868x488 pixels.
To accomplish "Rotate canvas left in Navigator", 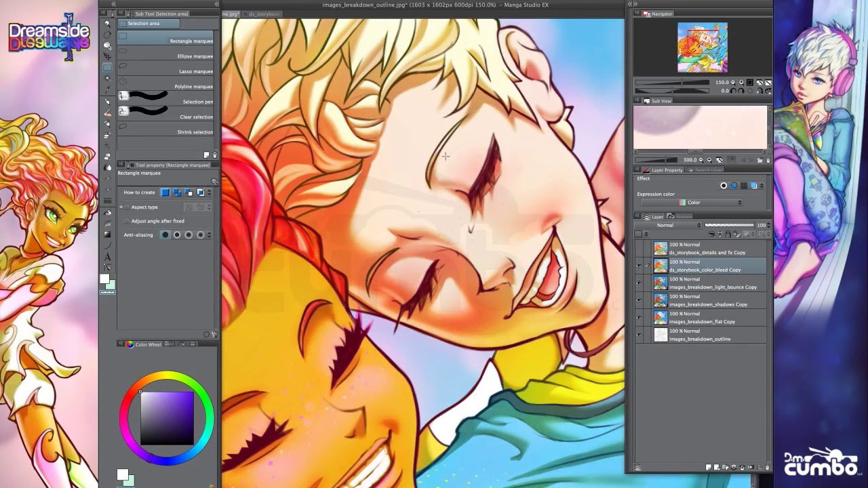I will pos(733,91).
